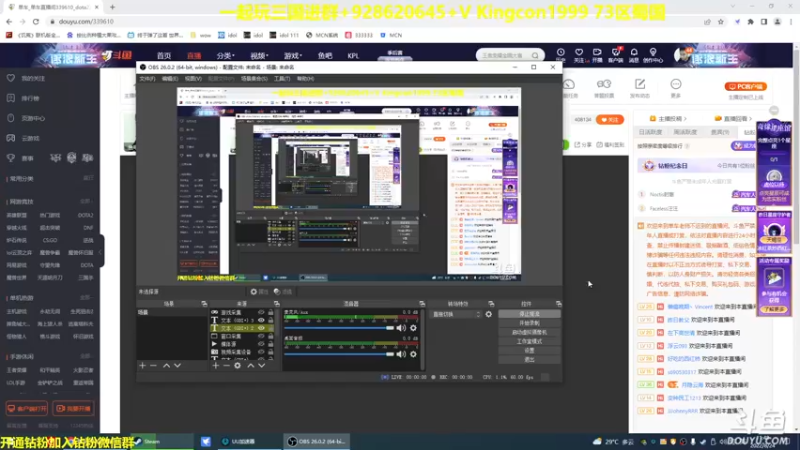Pop out the Audio Mixer dock icon
The width and height of the screenshot is (800, 450).
coord(422,304)
